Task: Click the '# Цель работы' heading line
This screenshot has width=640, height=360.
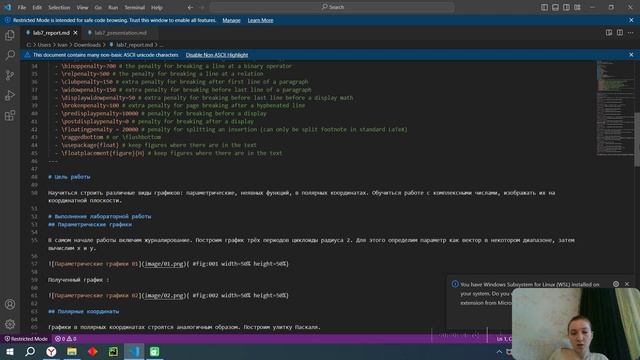Action: tap(69, 177)
